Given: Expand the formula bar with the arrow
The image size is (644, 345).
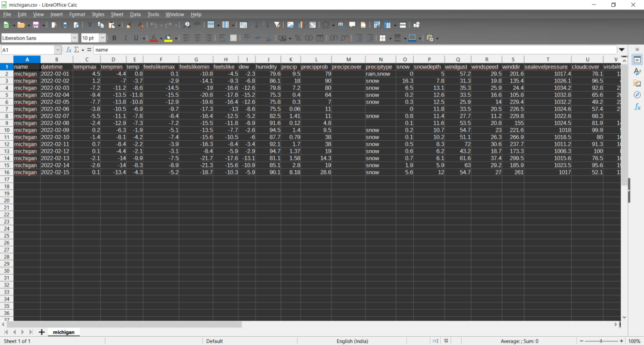Looking at the screenshot, I should pyautogui.click(x=621, y=50).
